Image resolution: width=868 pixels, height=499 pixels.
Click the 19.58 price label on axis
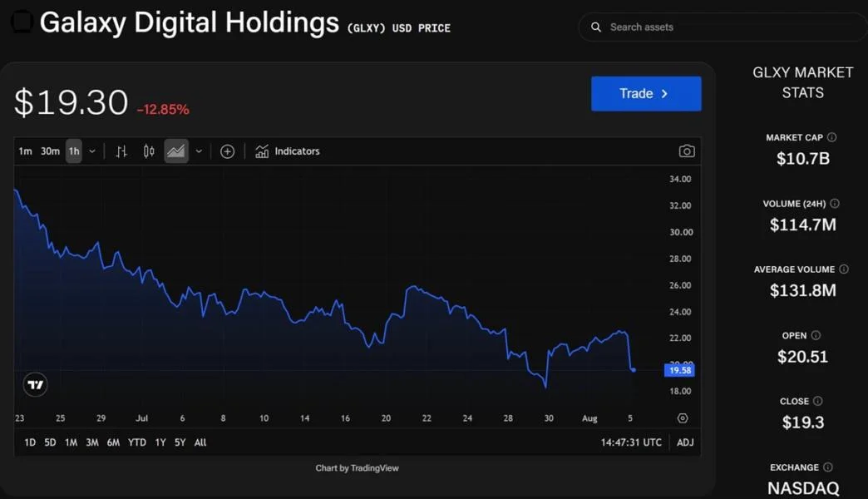[679, 370]
